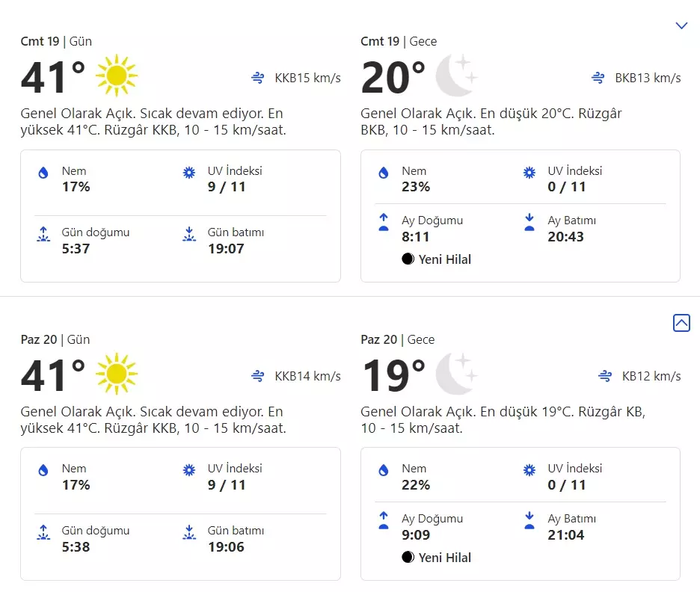This screenshot has height=592, width=700.
Task: Click the moon icon for Cmt 19 Gece
Action: coord(455,75)
